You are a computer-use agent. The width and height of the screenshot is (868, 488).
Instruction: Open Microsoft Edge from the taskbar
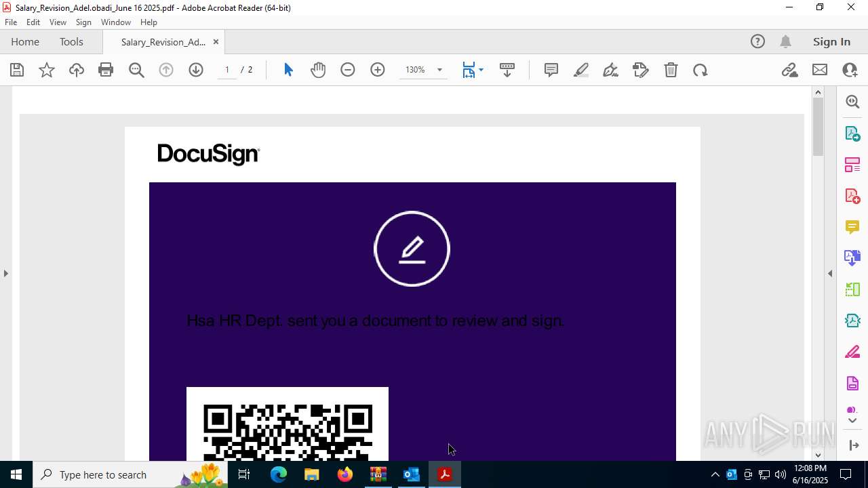279,474
